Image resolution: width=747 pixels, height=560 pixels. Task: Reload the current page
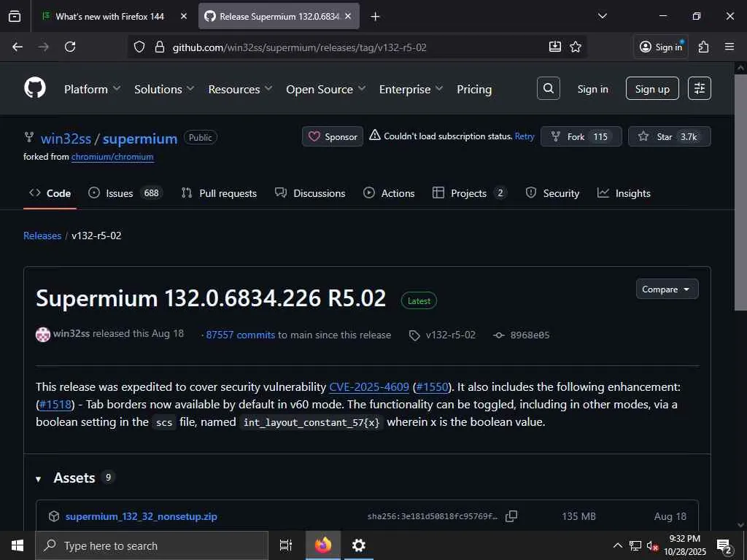(x=70, y=47)
